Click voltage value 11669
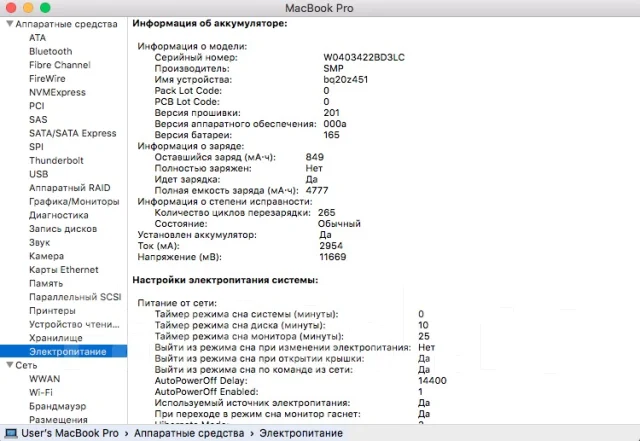The width and height of the screenshot is (640, 441). pyautogui.click(x=333, y=257)
